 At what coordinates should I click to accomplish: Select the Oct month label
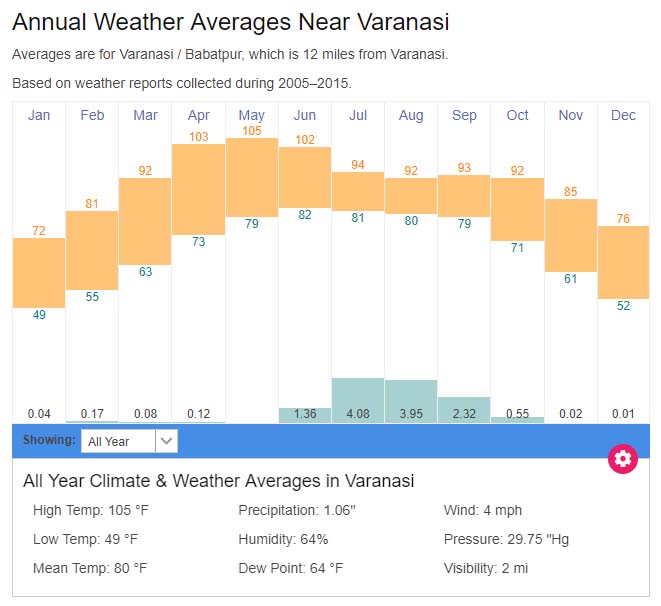pyautogui.click(x=517, y=116)
